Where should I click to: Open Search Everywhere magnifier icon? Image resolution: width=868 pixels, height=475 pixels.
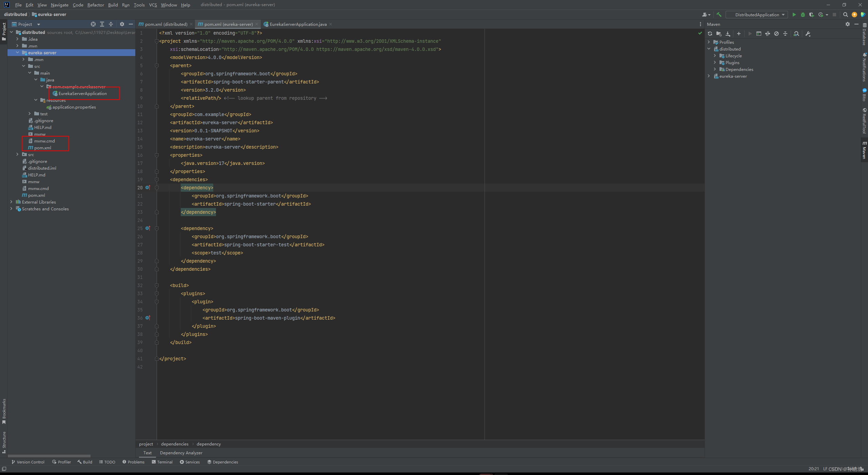click(846, 15)
